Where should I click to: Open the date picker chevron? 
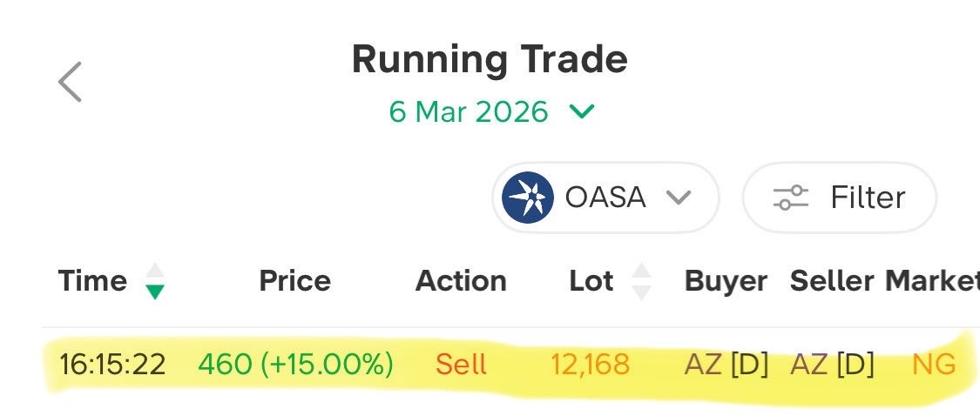581,111
